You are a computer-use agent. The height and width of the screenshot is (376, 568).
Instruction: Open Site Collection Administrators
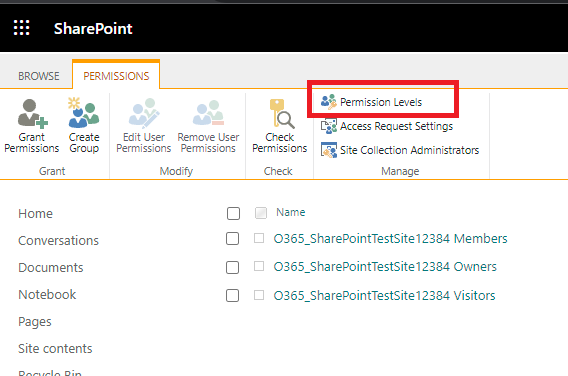(x=409, y=150)
